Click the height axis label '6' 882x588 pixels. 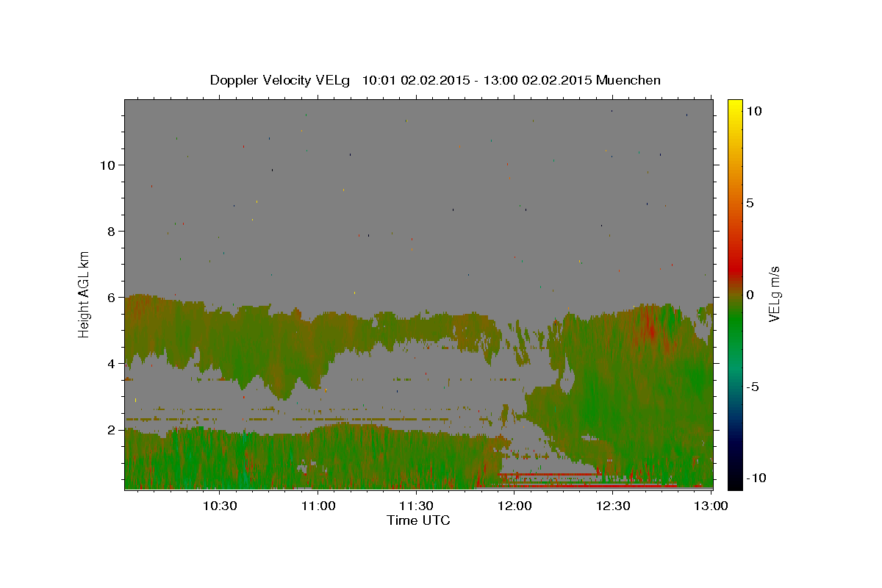click(x=111, y=297)
